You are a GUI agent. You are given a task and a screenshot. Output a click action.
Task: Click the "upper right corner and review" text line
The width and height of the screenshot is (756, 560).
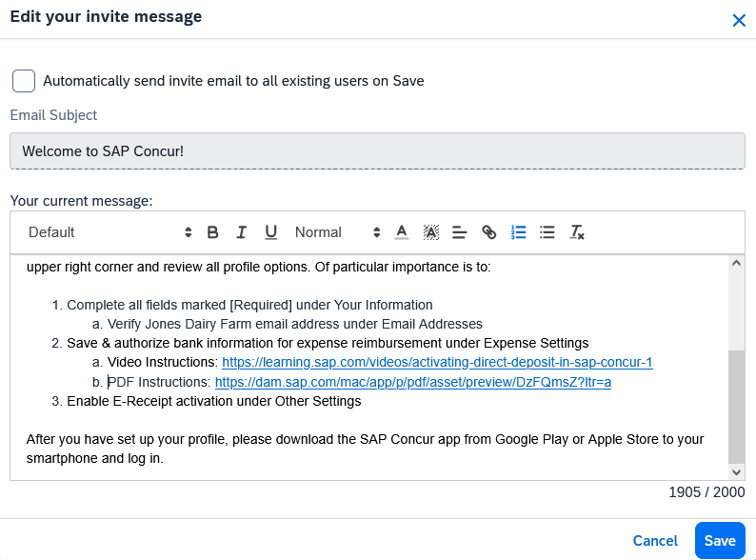pos(258,267)
